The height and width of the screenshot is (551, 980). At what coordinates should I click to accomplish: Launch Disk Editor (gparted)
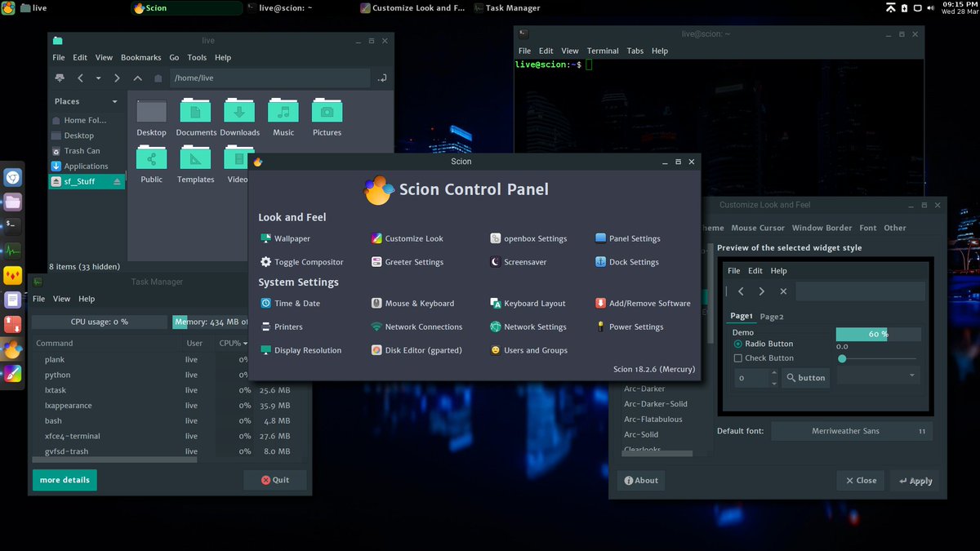tap(416, 350)
